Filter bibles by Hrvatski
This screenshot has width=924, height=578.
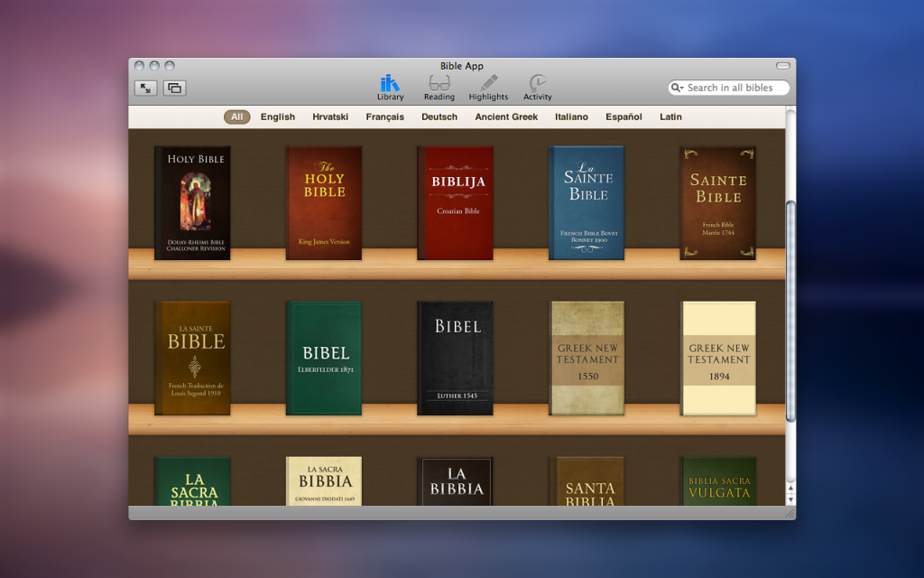[330, 117]
